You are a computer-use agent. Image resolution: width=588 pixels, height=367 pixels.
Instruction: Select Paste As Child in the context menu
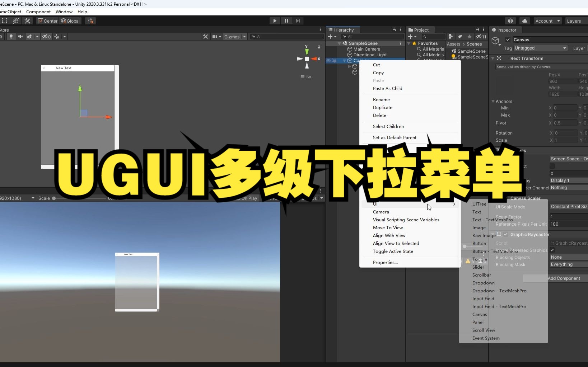coord(387,88)
